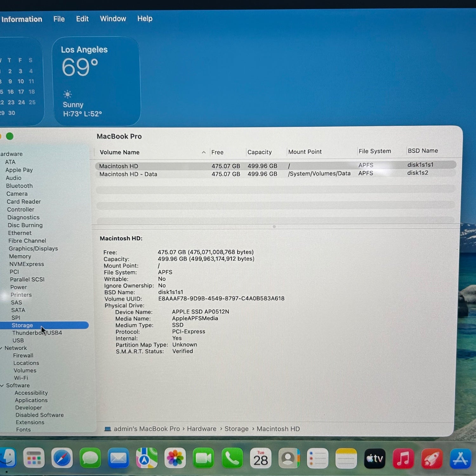The image size is (476, 476).
Task: Open the App Store dock icon
Action: 460,459
